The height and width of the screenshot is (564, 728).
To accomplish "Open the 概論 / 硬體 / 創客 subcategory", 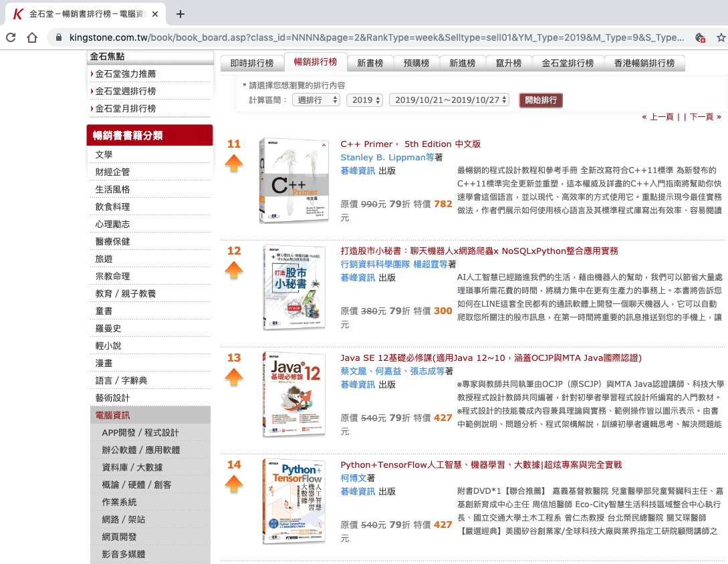I will point(136,485).
